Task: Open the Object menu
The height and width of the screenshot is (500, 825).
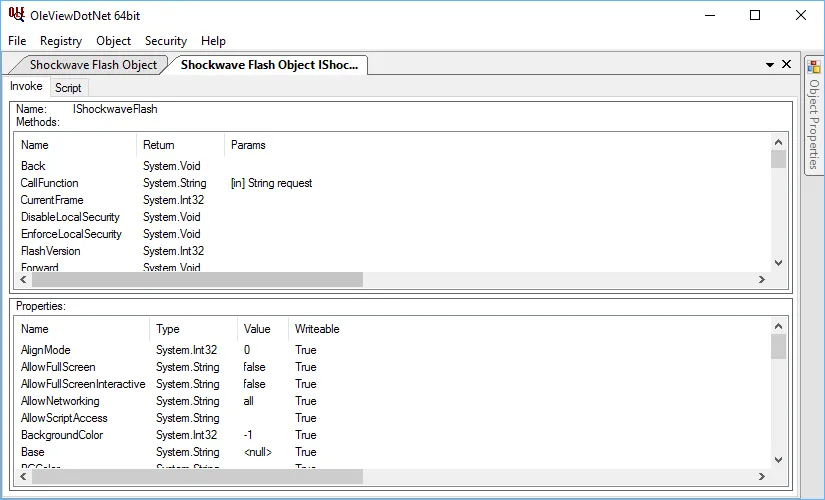Action: click(x=113, y=41)
